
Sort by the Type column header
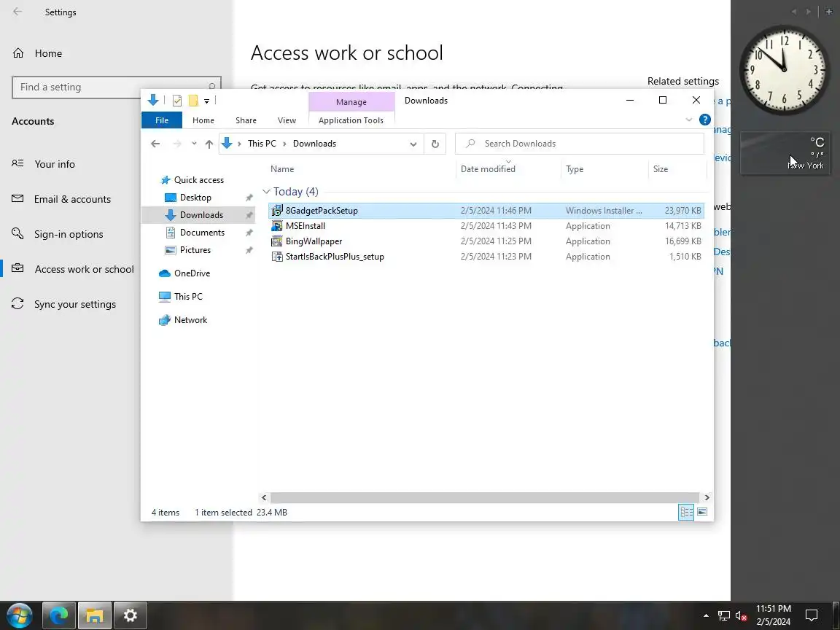(x=575, y=168)
